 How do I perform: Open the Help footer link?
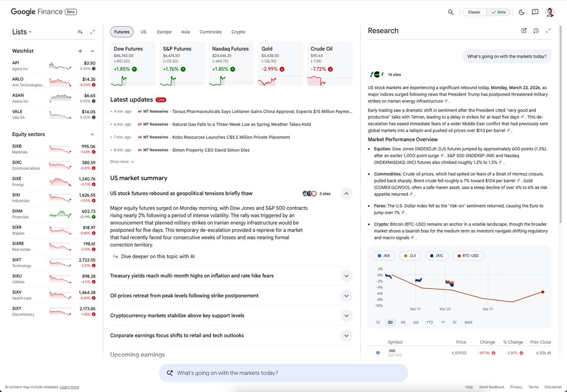[x=469, y=387]
